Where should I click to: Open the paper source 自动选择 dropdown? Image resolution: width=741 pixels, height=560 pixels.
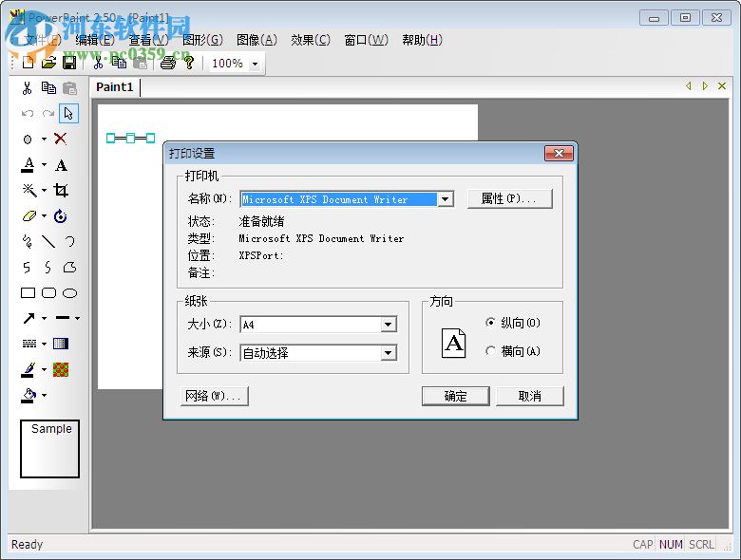click(x=388, y=353)
